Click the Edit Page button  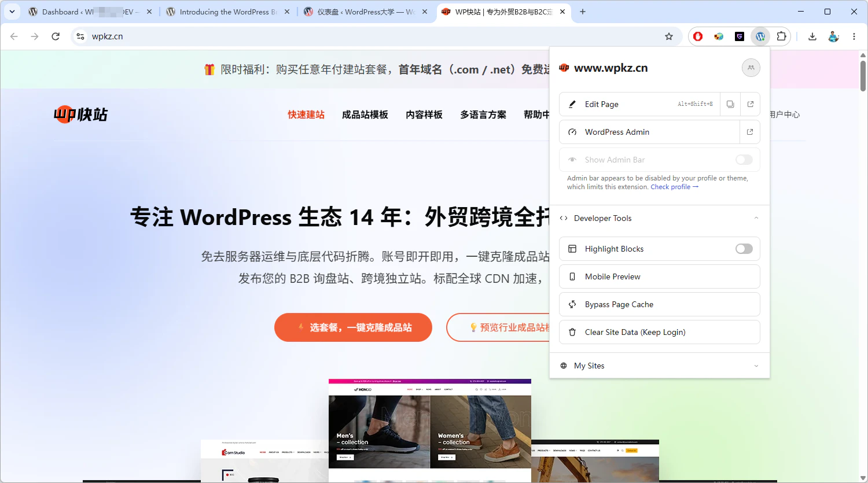coord(639,104)
